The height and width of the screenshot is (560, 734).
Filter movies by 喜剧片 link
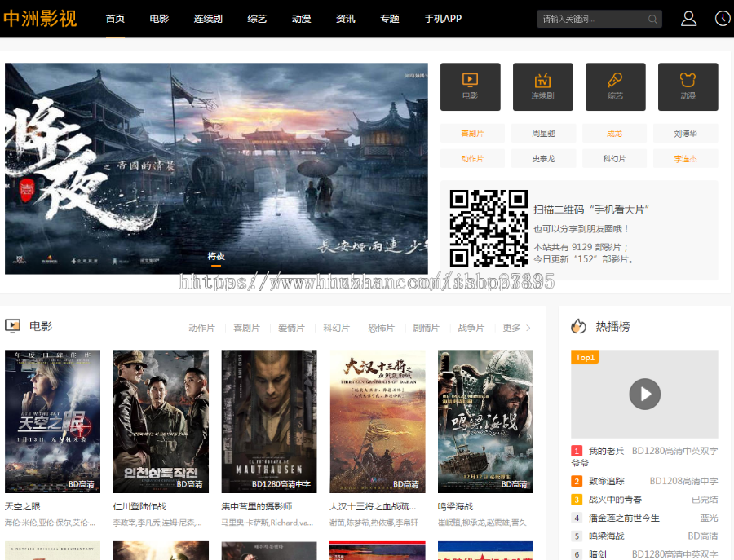[x=246, y=328]
